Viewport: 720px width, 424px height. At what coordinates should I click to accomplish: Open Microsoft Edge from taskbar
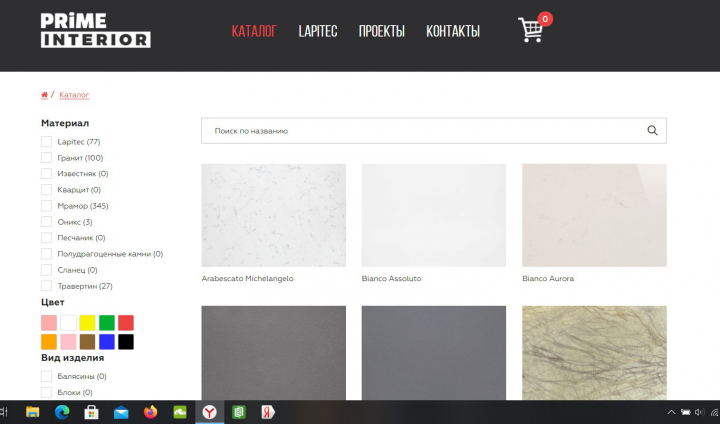point(62,412)
